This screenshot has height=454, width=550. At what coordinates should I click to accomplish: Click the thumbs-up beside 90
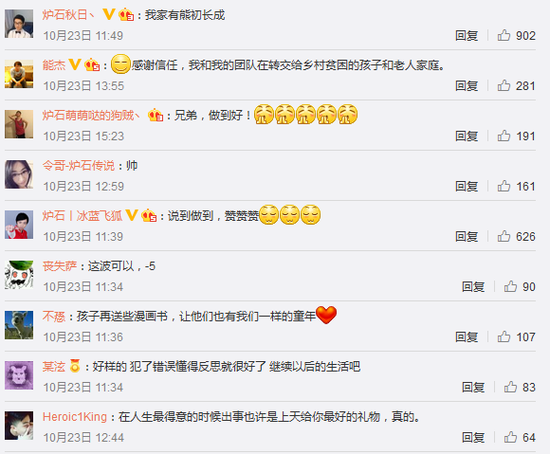coord(510,286)
